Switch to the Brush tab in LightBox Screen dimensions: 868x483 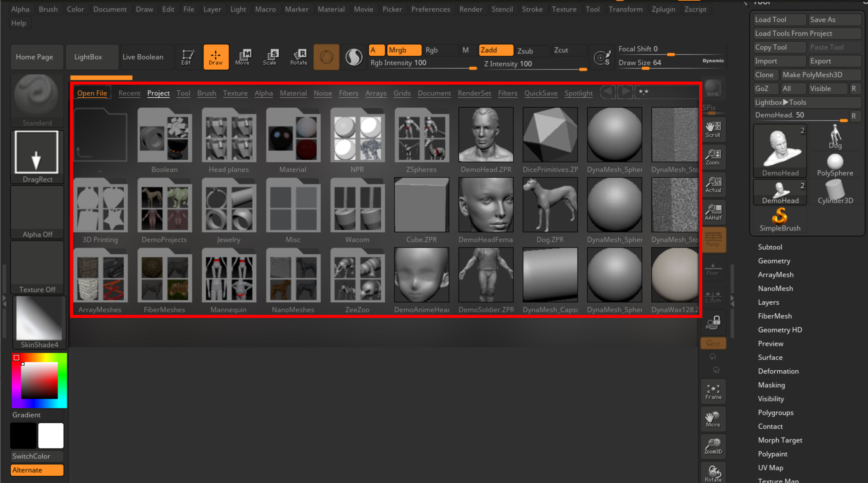[x=206, y=93]
